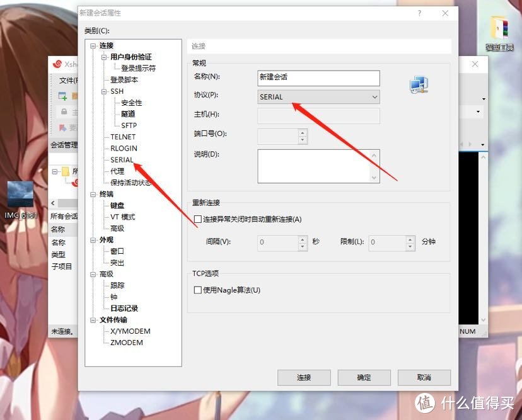Screen dimensions: 522x420
Task: Select 窗口 under 外观
Action: [117, 251]
